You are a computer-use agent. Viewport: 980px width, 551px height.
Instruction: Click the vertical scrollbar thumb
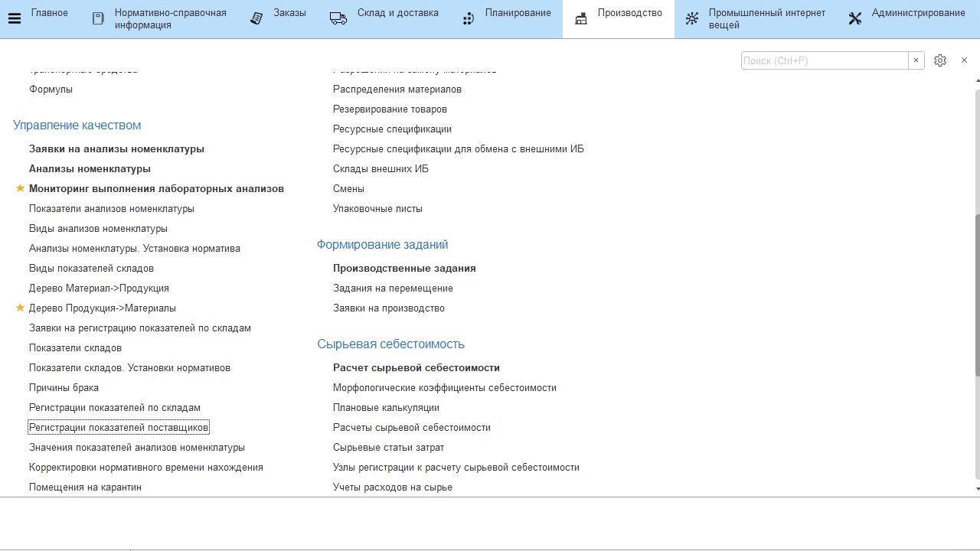tap(977, 295)
